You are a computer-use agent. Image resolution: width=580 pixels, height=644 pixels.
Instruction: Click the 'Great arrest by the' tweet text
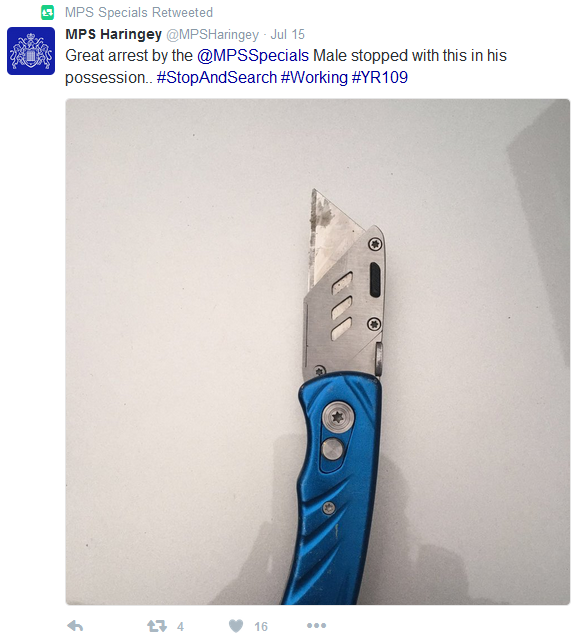[129, 55]
